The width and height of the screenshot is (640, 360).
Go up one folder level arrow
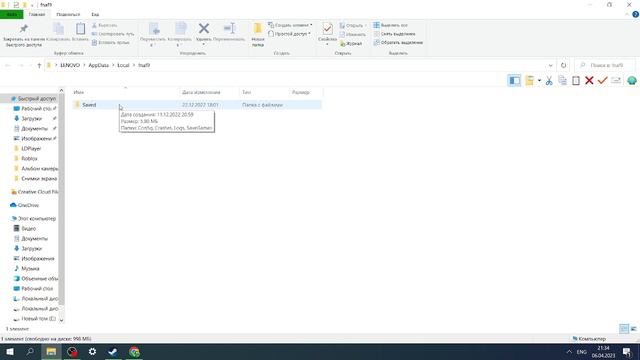click(39, 65)
